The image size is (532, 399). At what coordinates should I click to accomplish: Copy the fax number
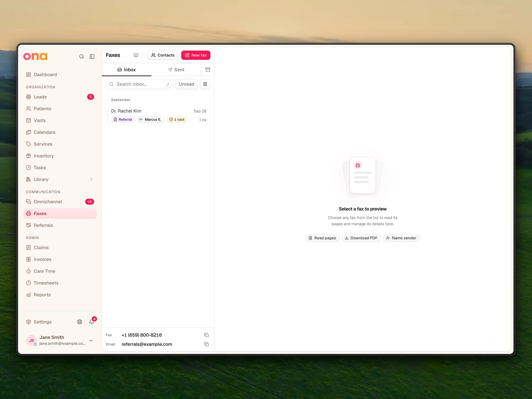[x=206, y=335]
